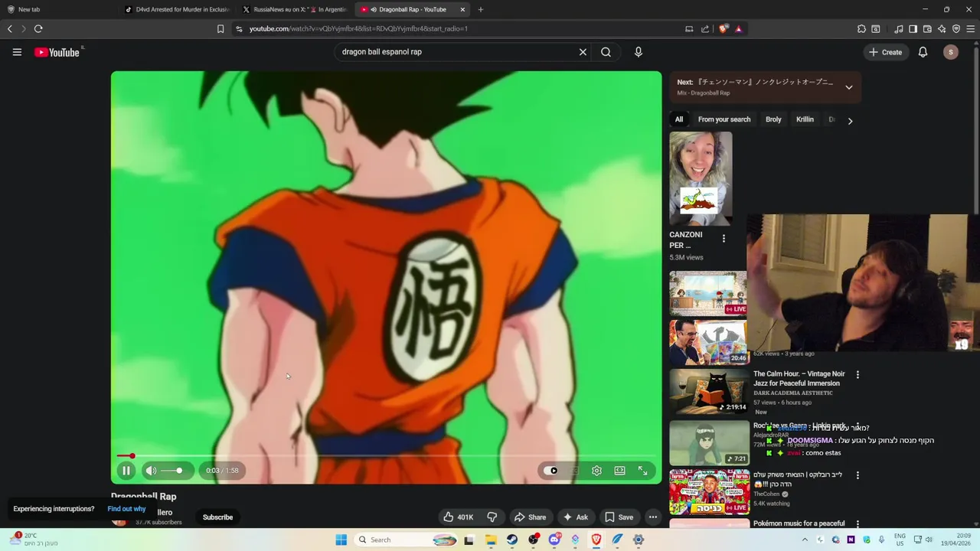980x551 pixels.
Task: Click The Calm Hour Vintage Noir Jazz title
Action: (799, 379)
